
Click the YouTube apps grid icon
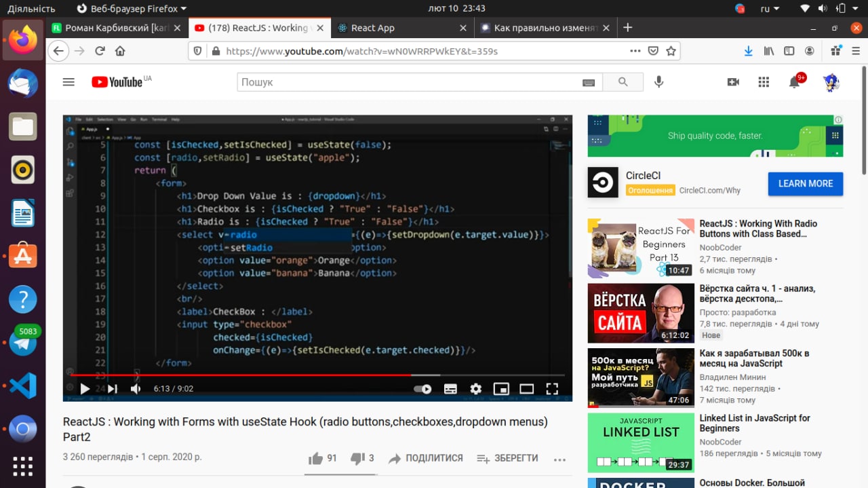point(764,82)
